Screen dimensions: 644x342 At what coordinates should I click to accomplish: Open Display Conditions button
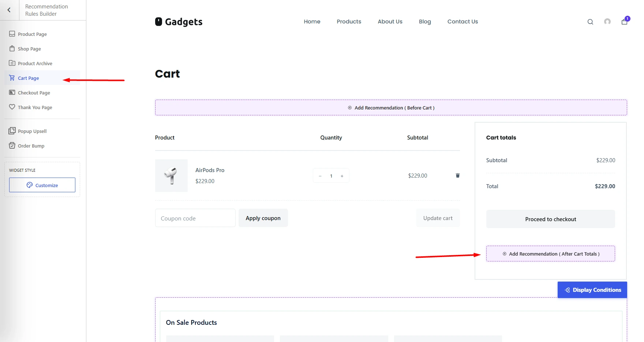(x=592, y=290)
